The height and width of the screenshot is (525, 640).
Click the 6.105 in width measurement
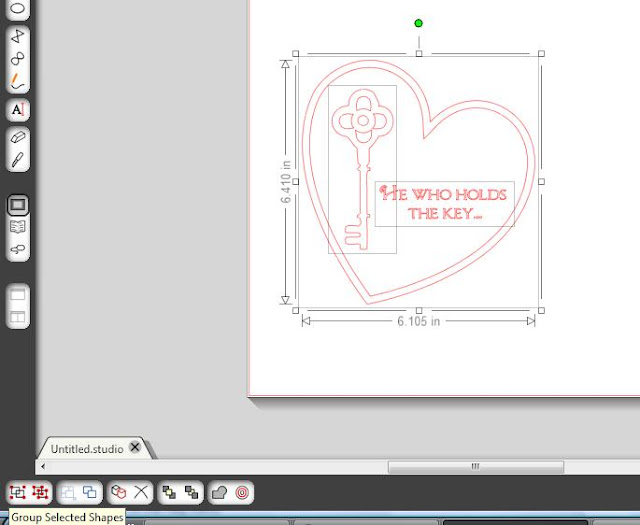tap(419, 321)
